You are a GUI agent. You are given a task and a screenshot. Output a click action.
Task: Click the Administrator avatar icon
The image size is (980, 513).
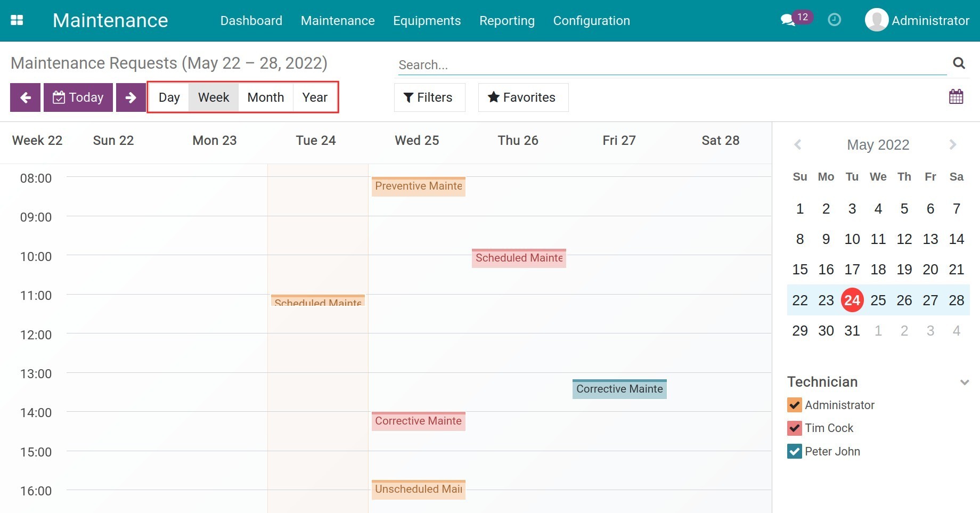(876, 20)
